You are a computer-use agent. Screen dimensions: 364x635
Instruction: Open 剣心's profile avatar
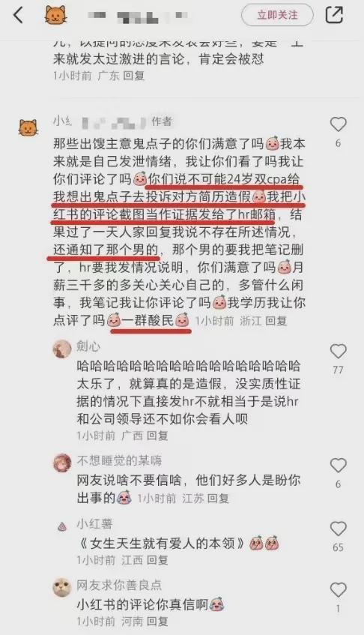point(62,349)
